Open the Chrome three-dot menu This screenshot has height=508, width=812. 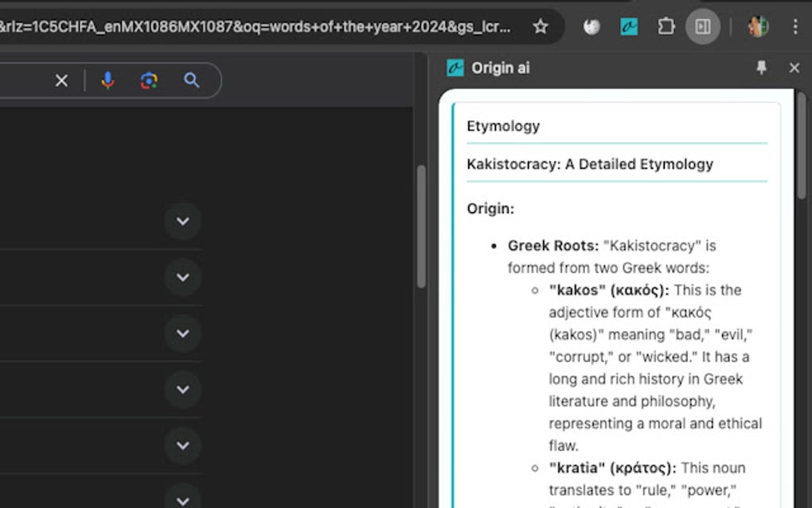click(795, 26)
